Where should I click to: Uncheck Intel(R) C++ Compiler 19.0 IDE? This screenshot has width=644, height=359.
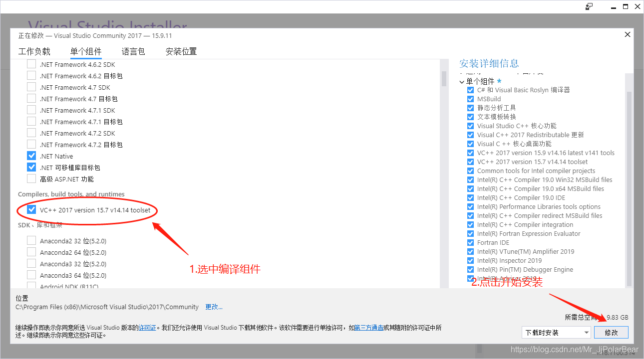tap(470, 198)
